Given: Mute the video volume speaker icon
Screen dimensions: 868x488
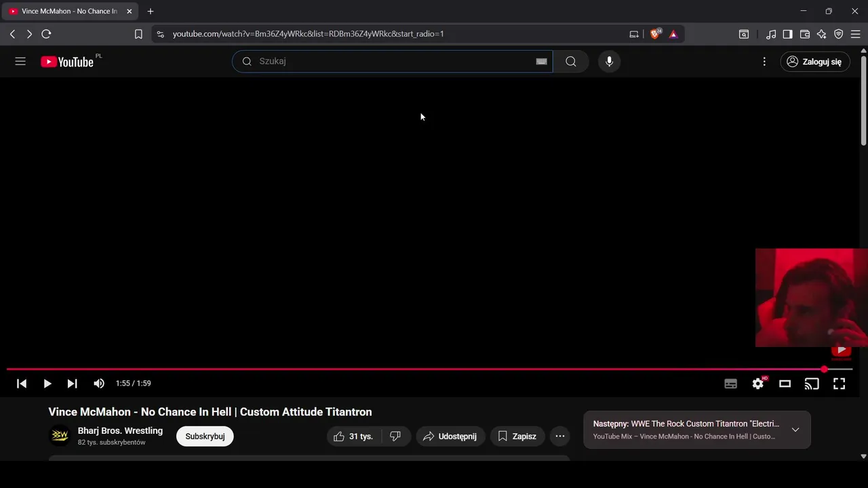Looking at the screenshot, I should point(99,384).
